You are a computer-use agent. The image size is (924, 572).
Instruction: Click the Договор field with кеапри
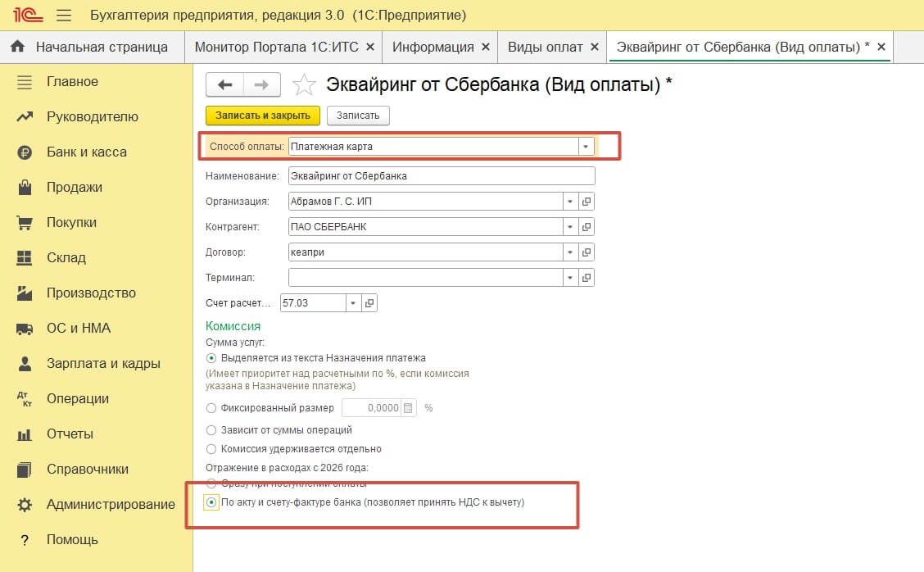[425, 252]
